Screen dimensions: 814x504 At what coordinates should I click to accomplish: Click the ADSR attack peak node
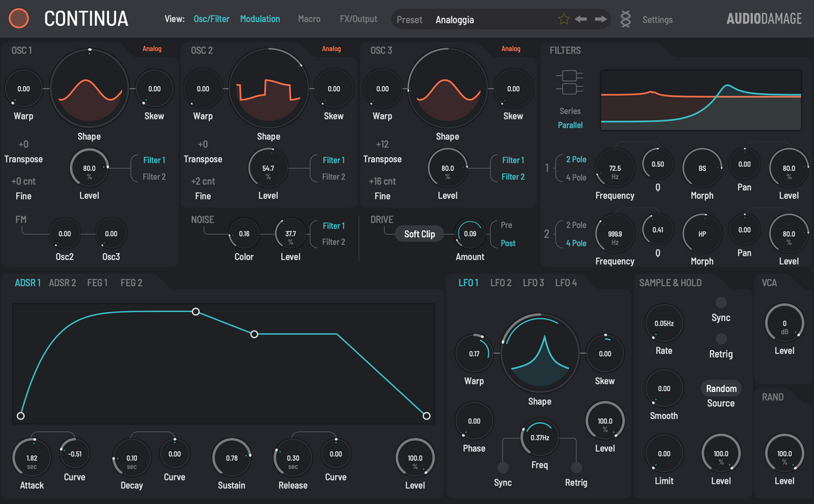(195, 311)
